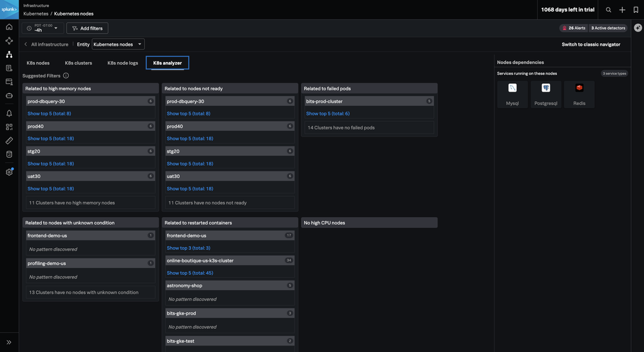
Task: Select the Postgresql service tile
Action: pyautogui.click(x=545, y=94)
